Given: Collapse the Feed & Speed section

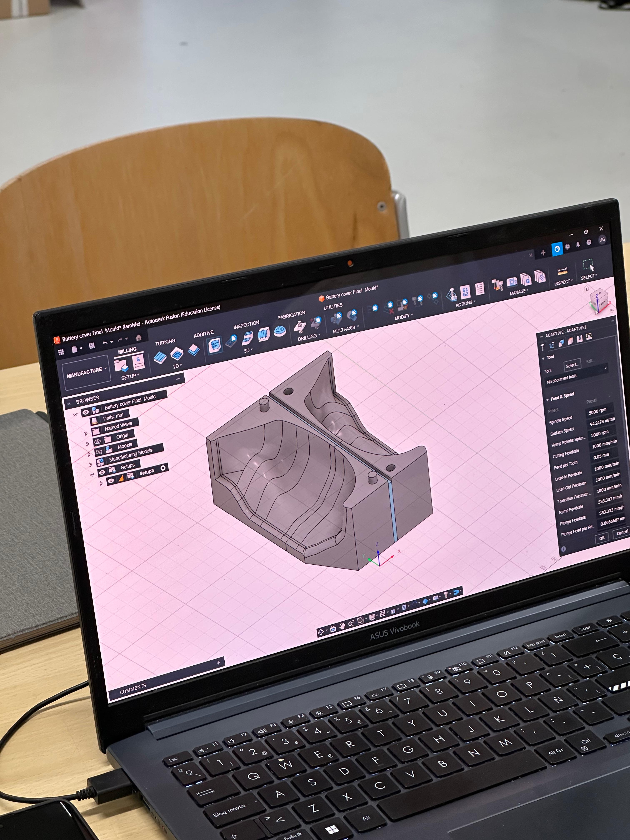Looking at the screenshot, I should coord(547,400).
